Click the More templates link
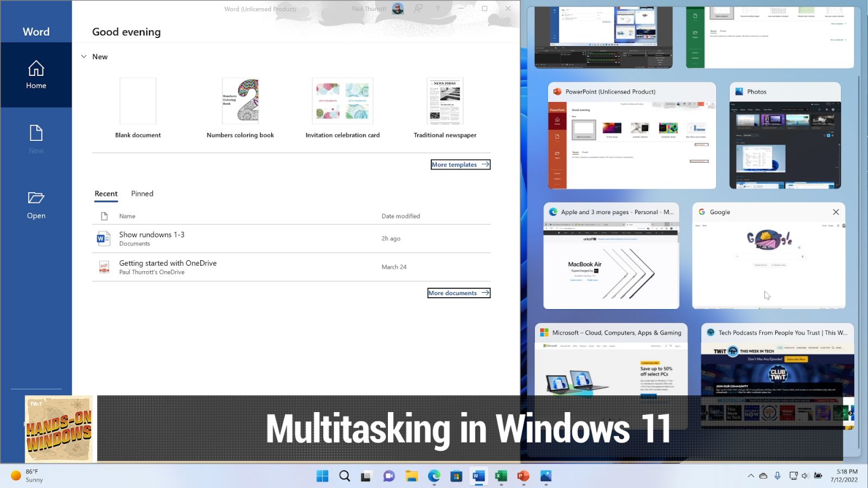The width and height of the screenshot is (868, 488). point(460,164)
